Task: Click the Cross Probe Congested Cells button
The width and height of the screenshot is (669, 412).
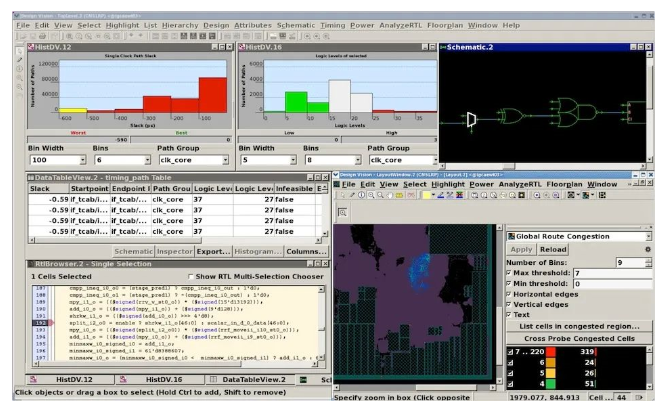Action: 579,338
